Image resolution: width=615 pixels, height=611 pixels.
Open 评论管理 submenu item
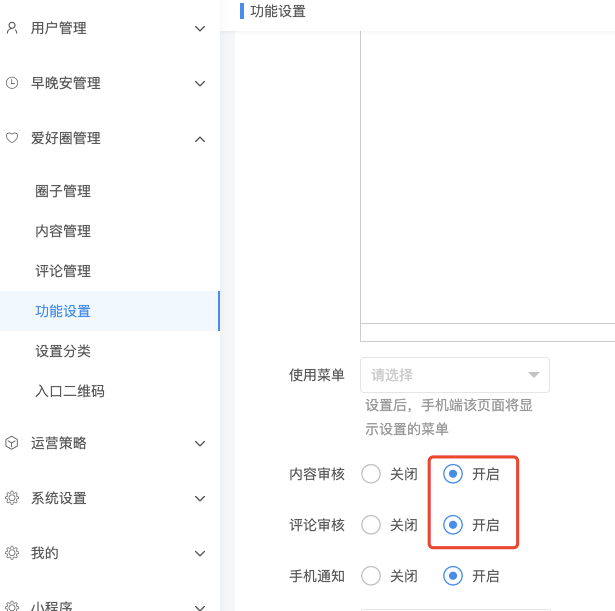(x=63, y=271)
